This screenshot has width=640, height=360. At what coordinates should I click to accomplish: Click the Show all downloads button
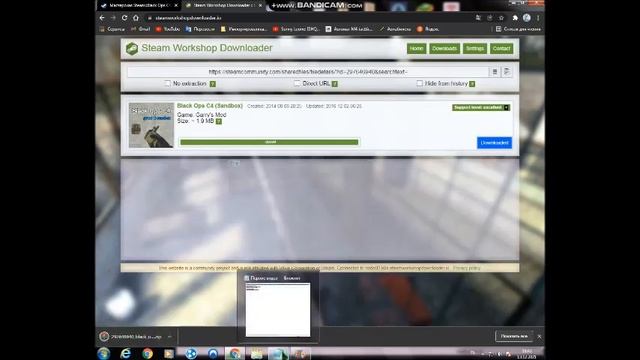pyautogui.click(x=514, y=336)
